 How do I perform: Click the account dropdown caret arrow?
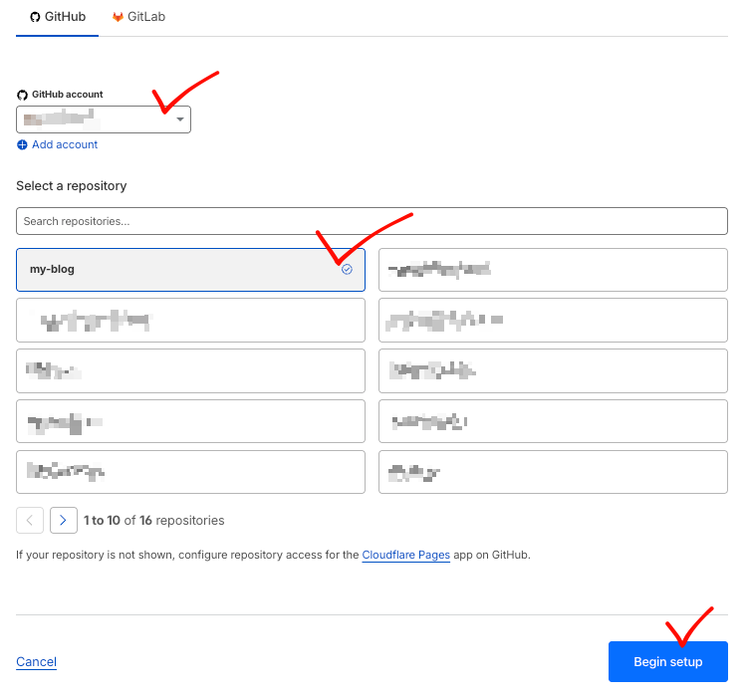pyautogui.click(x=180, y=119)
